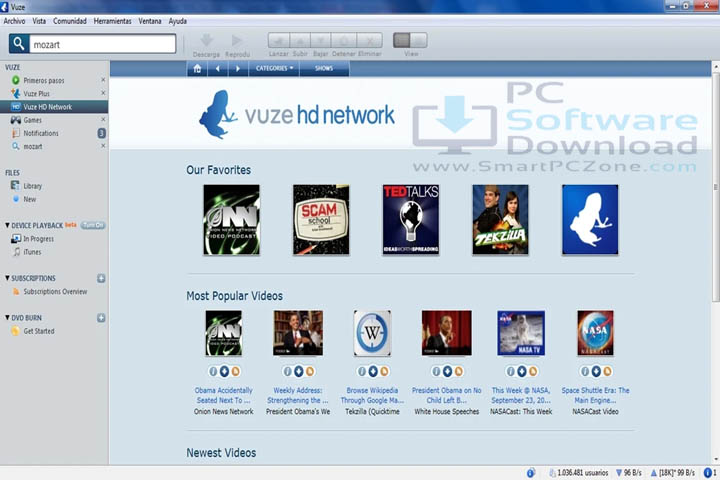Screen dimensions: 720x480
Task: Open the Onion News Network favorite thumbnail
Action: click(231, 220)
